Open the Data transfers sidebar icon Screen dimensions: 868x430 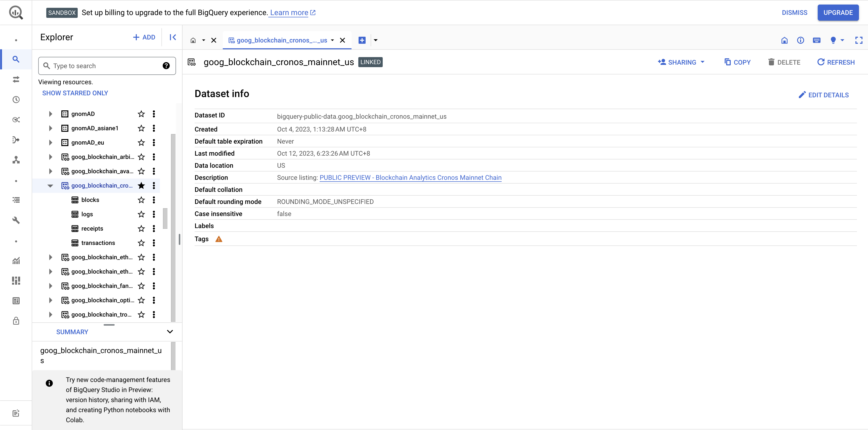pos(16,79)
